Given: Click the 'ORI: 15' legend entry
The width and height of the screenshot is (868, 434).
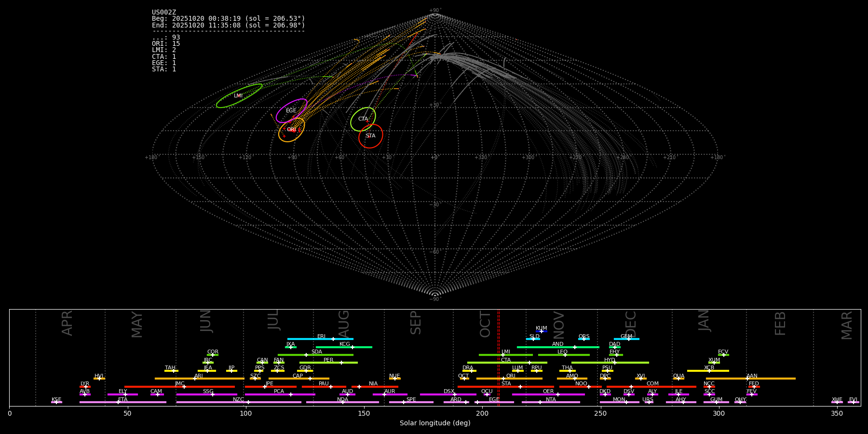Looking at the screenshot, I should 166,44.
